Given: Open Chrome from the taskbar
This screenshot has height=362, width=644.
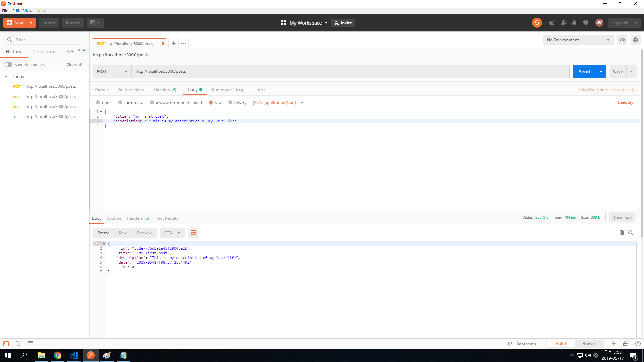Looking at the screenshot, I should [x=58, y=355].
